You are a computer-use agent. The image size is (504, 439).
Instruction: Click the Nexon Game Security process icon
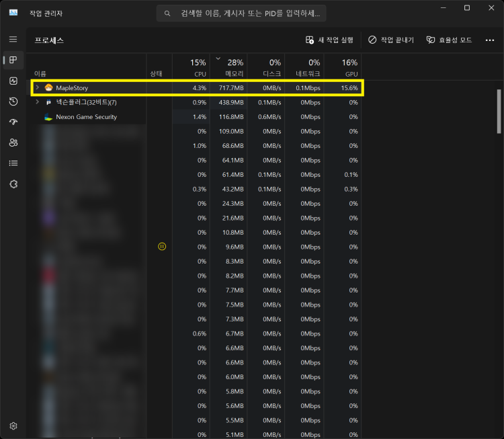coord(48,117)
